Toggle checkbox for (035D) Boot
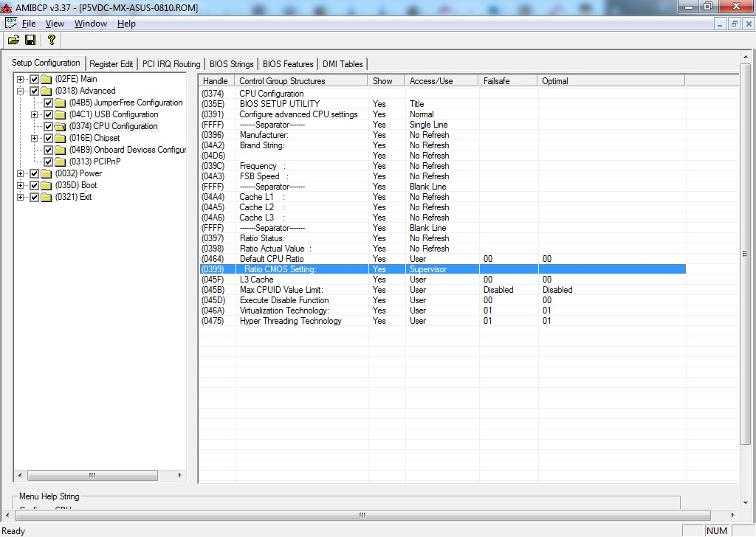Image resolution: width=756 pixels, height=537 pixels. (x=34, y=185)
